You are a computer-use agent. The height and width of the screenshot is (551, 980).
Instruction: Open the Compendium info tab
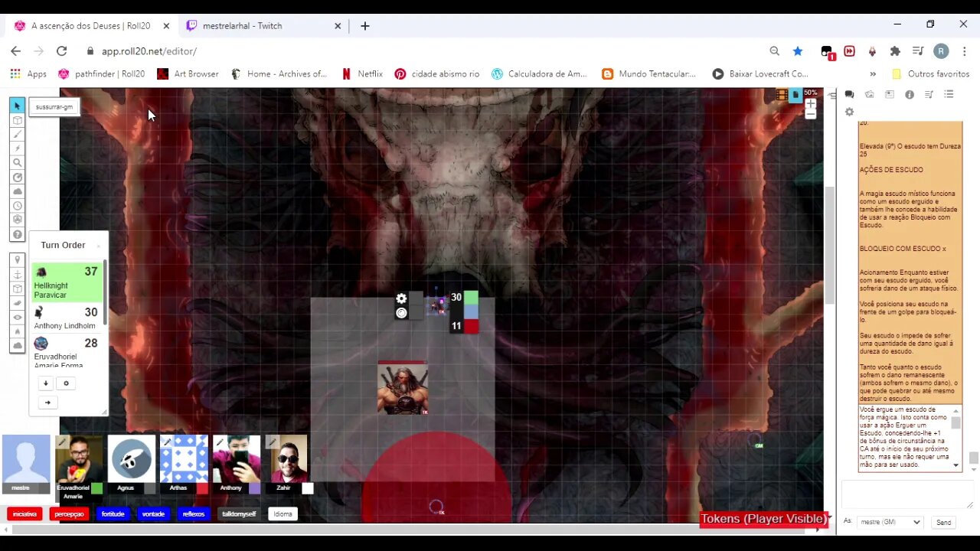point(909,94)
